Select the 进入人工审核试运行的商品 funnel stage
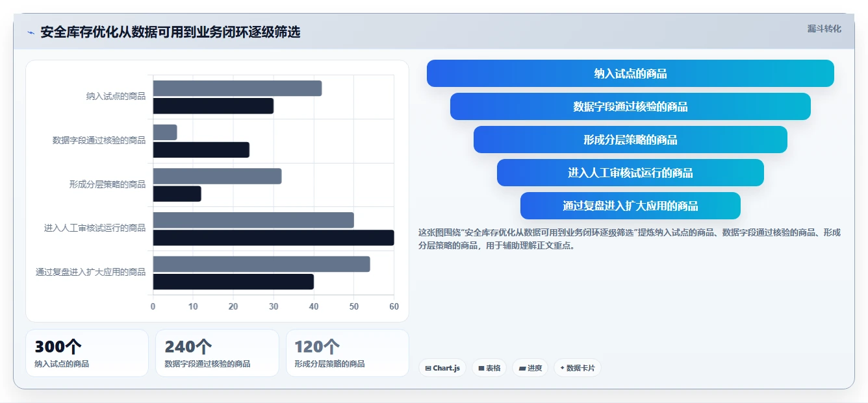This screenshot has height=403, width=868. point(630,173)
